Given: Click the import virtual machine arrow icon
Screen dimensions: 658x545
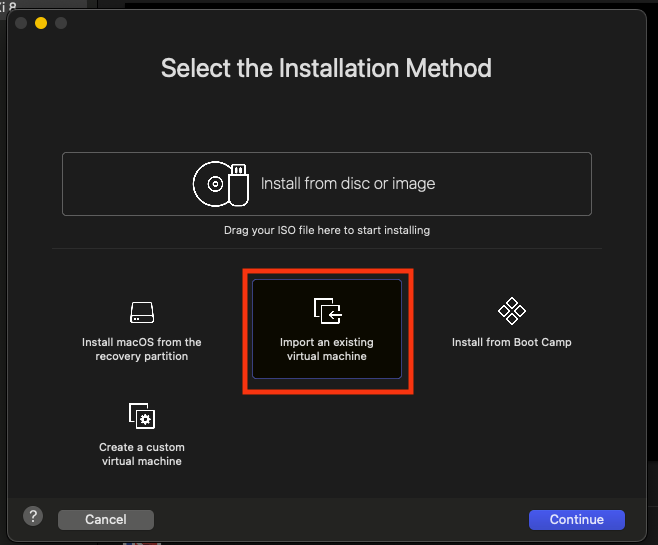Looking at the screenshot, I should click(x=327, y=311).
